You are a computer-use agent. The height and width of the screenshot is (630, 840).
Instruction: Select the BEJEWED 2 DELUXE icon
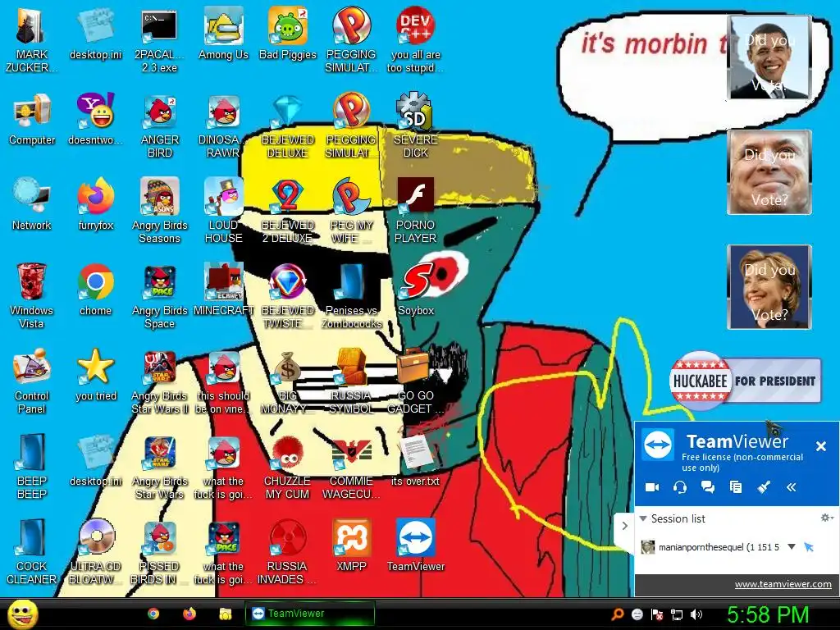[288, 211]
